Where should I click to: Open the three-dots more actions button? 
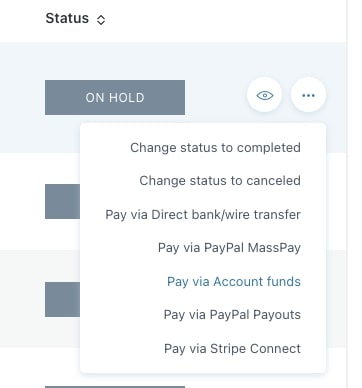click(308, 95)
